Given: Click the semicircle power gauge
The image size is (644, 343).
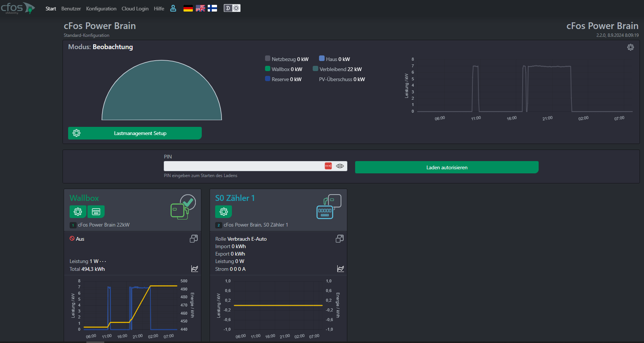Looking at the screenshot, I should tap(162, 90).
